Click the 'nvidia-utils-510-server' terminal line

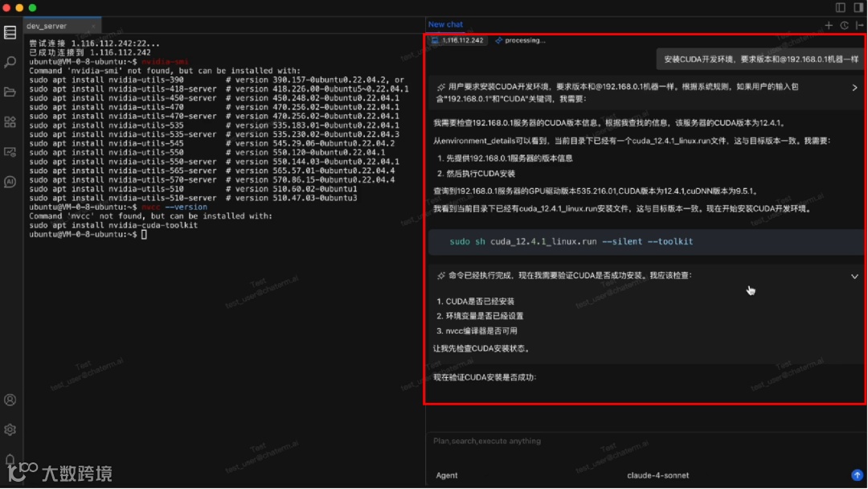click(x=193, y=198)
